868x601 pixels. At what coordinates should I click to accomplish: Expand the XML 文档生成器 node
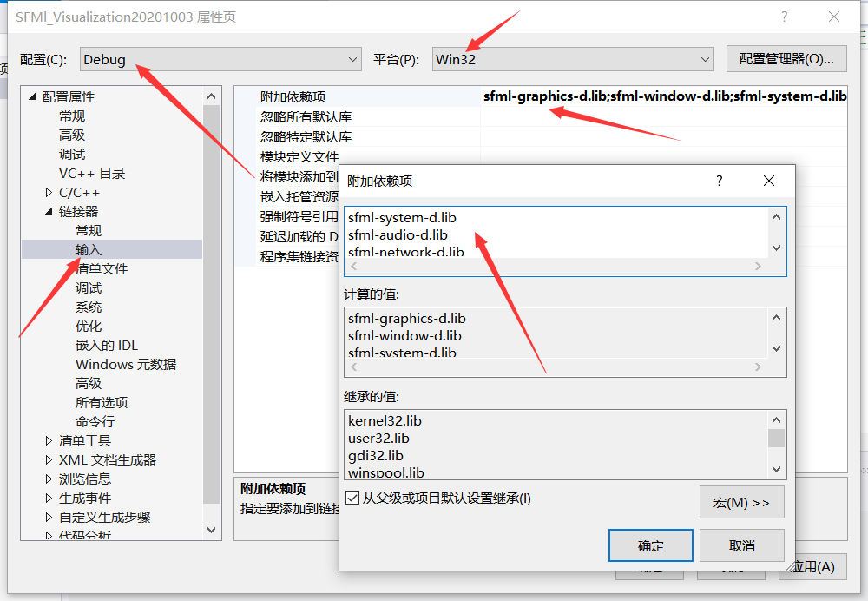point(49,459)
